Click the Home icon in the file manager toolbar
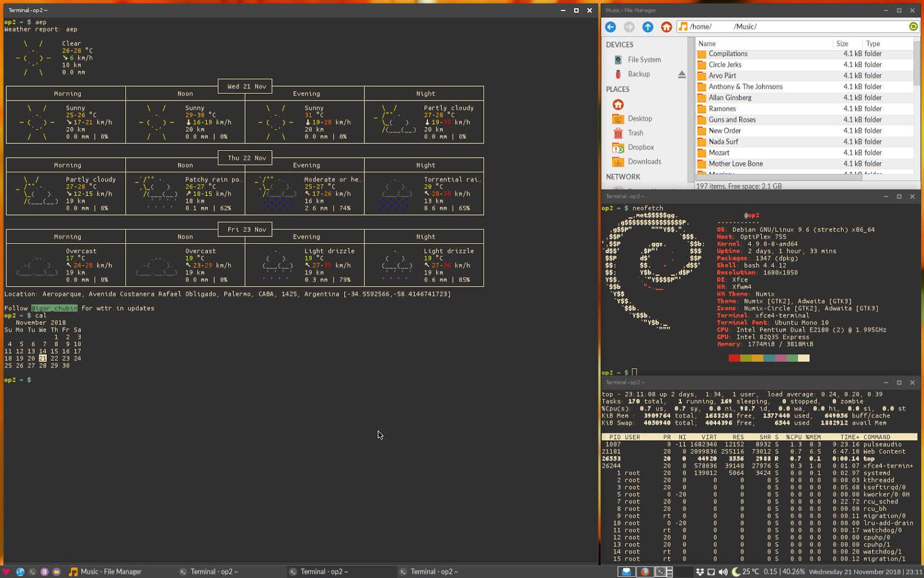The image size is (924, 578). [x=668, y=26]
